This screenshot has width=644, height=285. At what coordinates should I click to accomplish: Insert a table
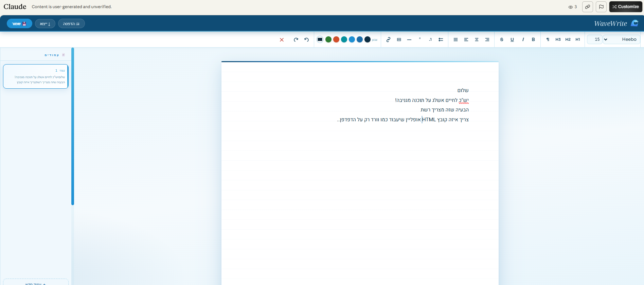tap(399, 39)
